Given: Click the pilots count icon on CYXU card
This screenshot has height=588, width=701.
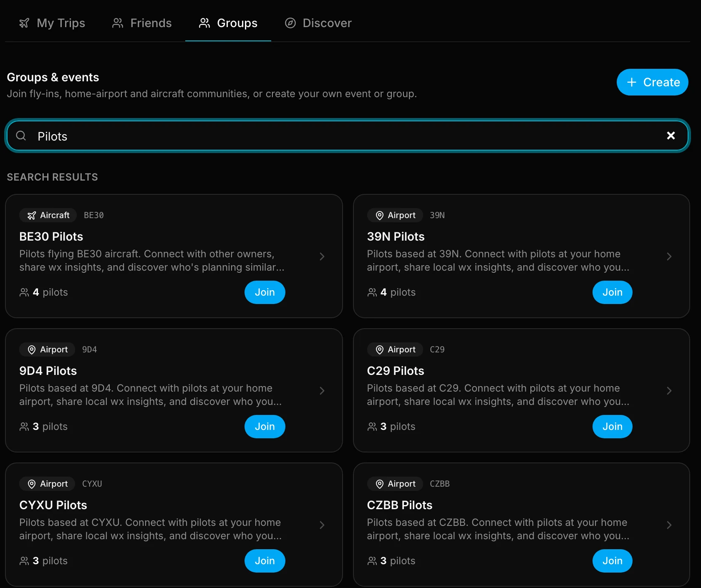Looking at the screenshot, I should pyautogui.click(x=24, y=561).
